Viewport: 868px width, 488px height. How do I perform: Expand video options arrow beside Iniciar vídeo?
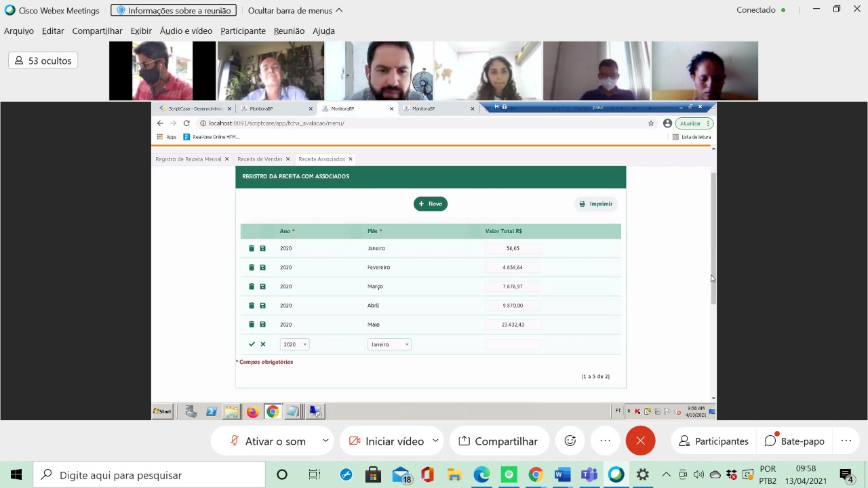click(435, 441)
